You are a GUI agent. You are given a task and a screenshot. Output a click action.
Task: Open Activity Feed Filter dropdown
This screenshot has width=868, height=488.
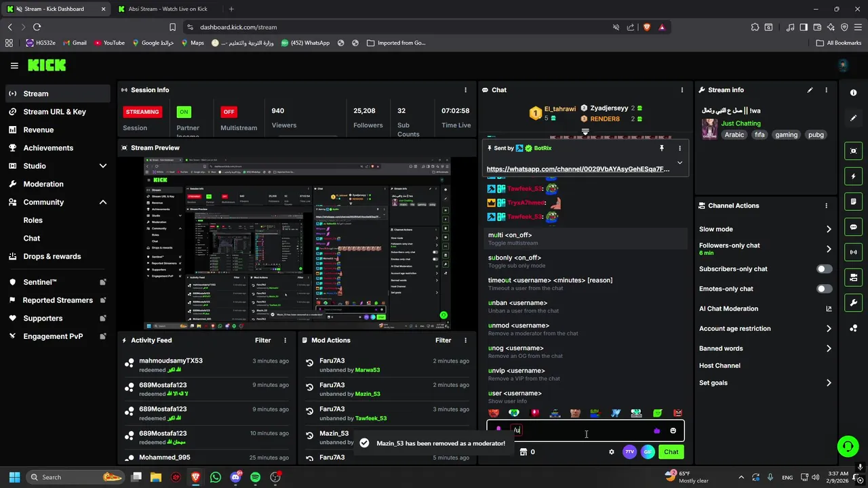pos(262,340)
